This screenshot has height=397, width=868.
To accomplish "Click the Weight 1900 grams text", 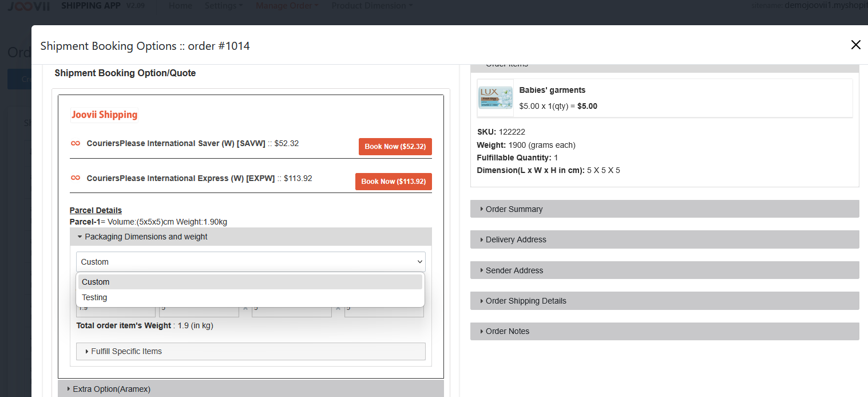I will [x=526, y=145].
